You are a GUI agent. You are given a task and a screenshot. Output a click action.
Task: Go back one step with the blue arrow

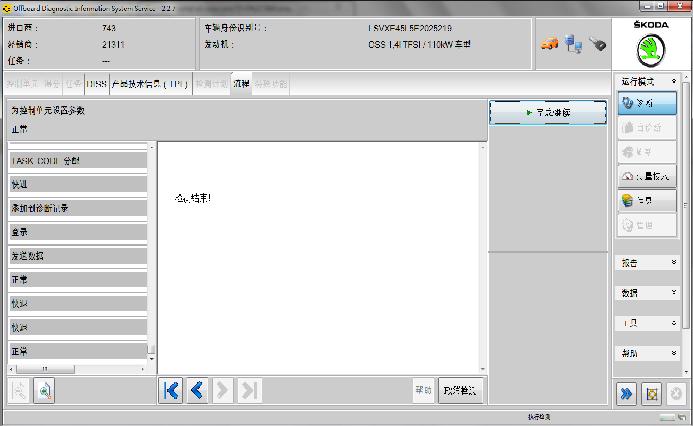(x=197, y=391)
